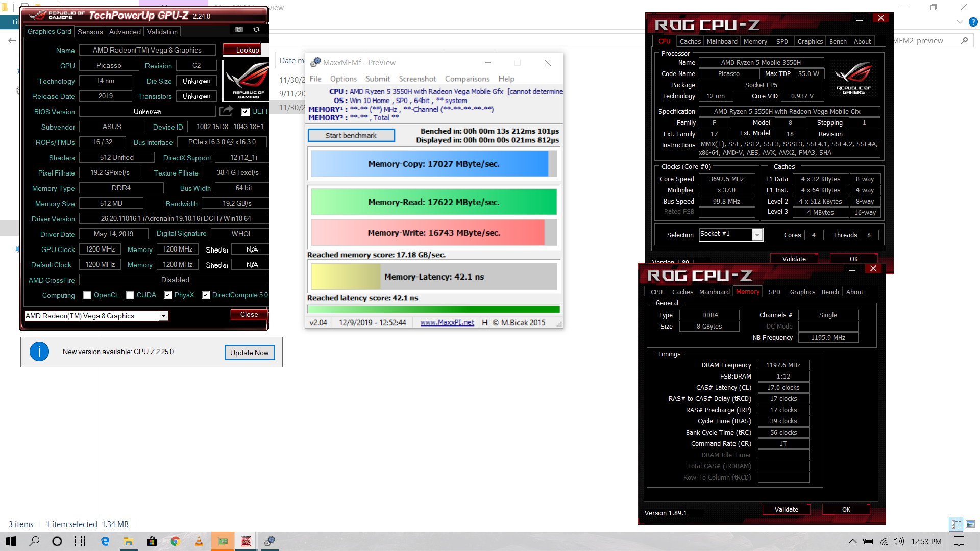The width and height of the screenshot is (980, 551).
Task: Click the blue info icon in update notice
Action: (x=39, y=352)
